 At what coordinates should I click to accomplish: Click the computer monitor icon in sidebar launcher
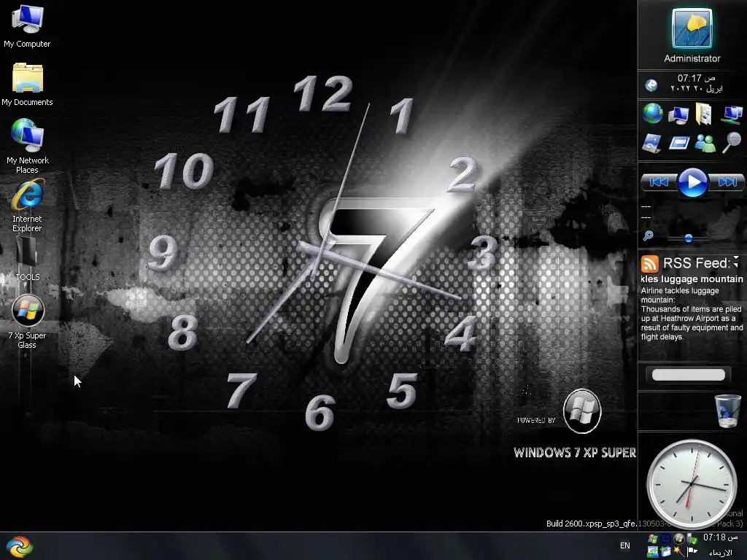[x=678, y=114]
